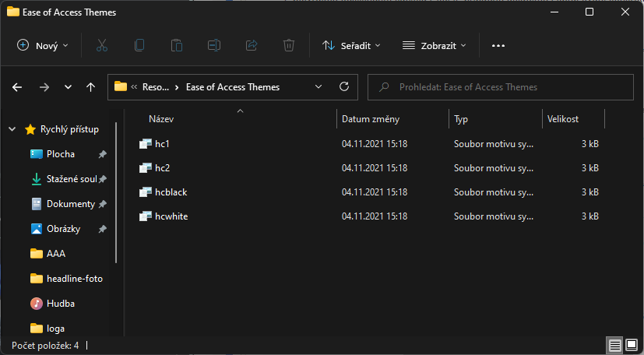The height and width of the screenshot is (355, 644).
Task: Select the hcblack theme file
Action: coord(171,192)
